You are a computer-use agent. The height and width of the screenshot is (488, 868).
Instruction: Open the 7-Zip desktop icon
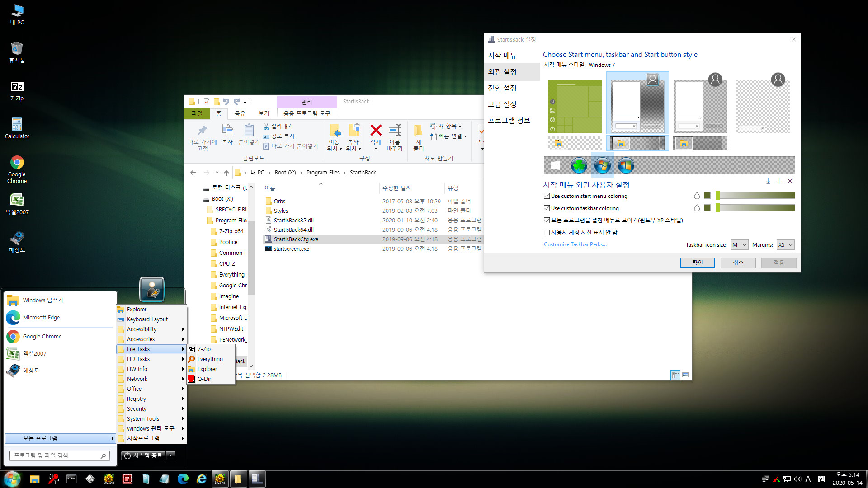point(17,90)
